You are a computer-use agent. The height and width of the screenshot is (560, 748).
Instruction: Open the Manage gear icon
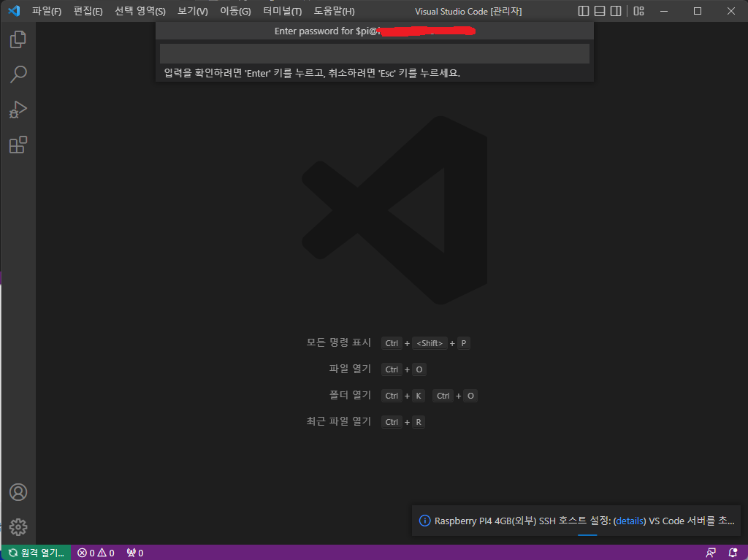pos(18,527)
